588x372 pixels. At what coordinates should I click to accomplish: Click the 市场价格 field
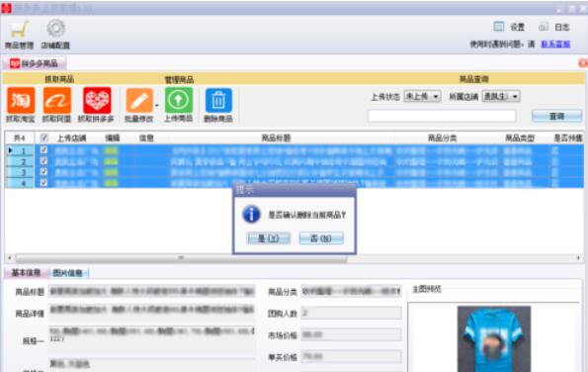(x=352, y=334)
